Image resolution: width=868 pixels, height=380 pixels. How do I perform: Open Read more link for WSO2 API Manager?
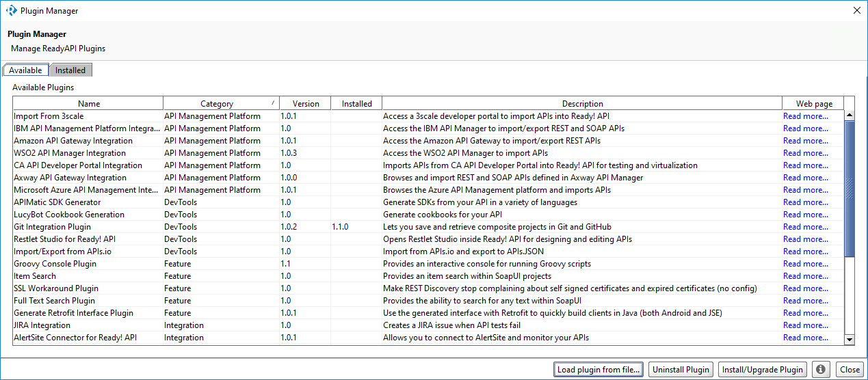coord(805,153)
